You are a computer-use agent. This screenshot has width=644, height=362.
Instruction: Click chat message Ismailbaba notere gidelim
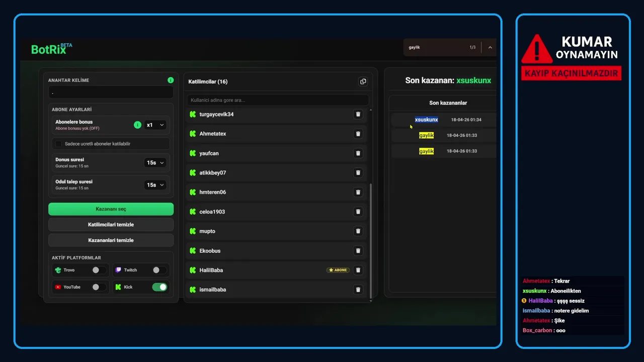point(555,311)
